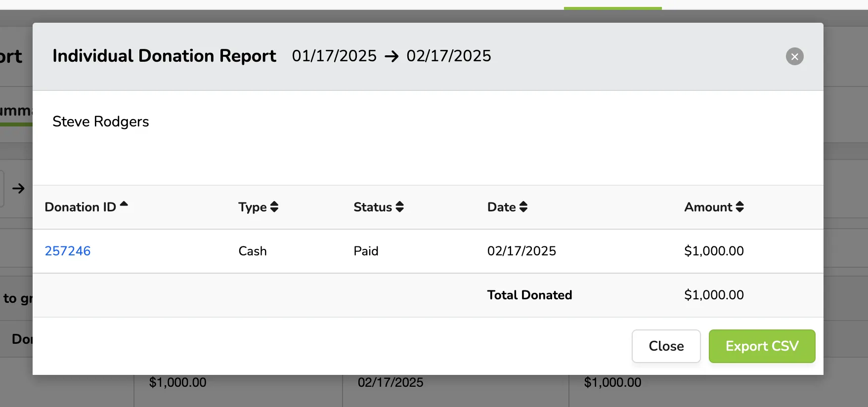Viewport: 868px width, 407px height.
Task: Sort by Amount column arrows
Action: (740, 207)
